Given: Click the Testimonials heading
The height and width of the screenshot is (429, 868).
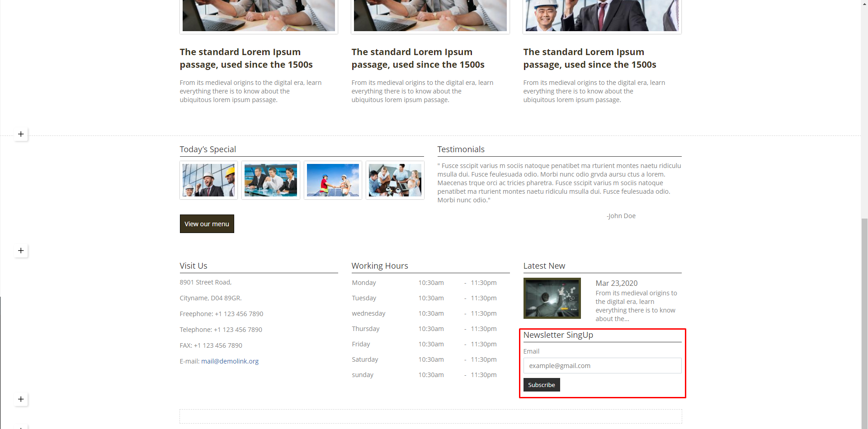Looking at the screenshot, I should (x=461, y=149).
